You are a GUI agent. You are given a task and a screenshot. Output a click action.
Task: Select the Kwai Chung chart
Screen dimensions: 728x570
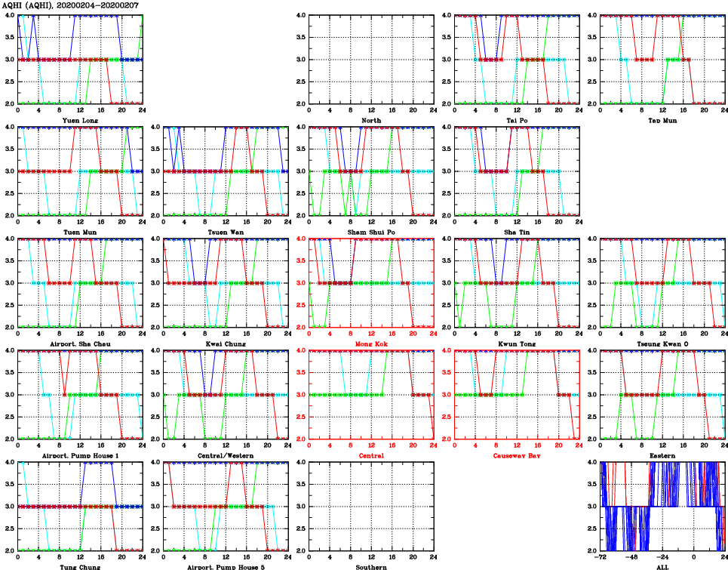point(226,283)
